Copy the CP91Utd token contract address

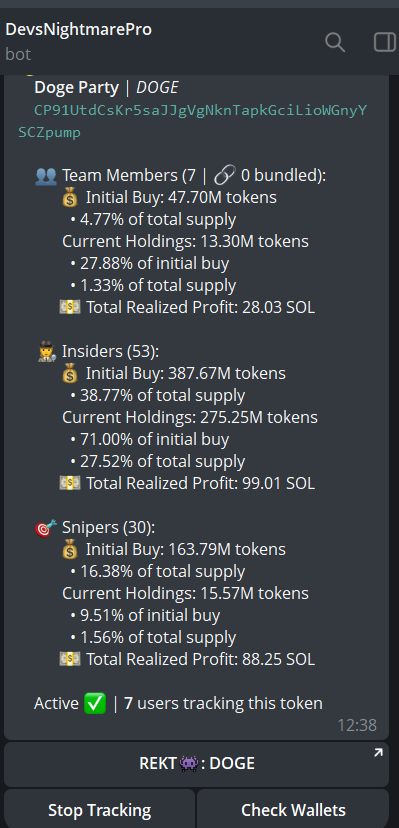(192, 121)
